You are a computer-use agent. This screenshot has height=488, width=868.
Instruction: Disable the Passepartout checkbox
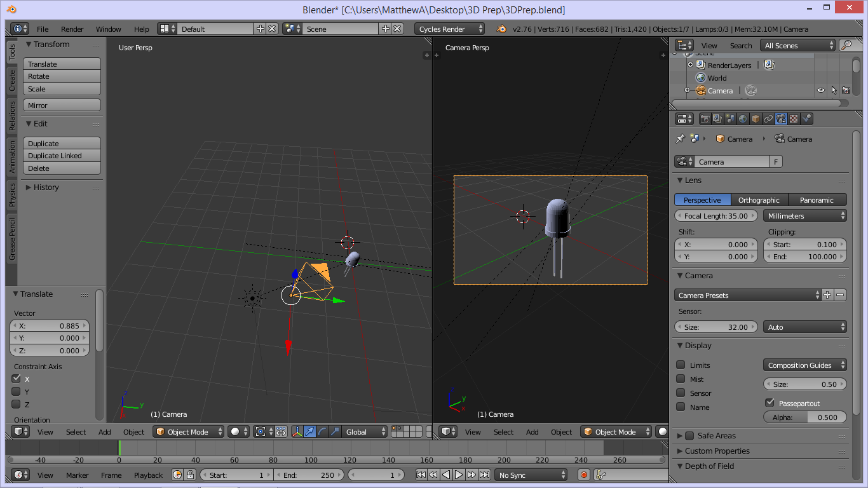click(770, 403)
